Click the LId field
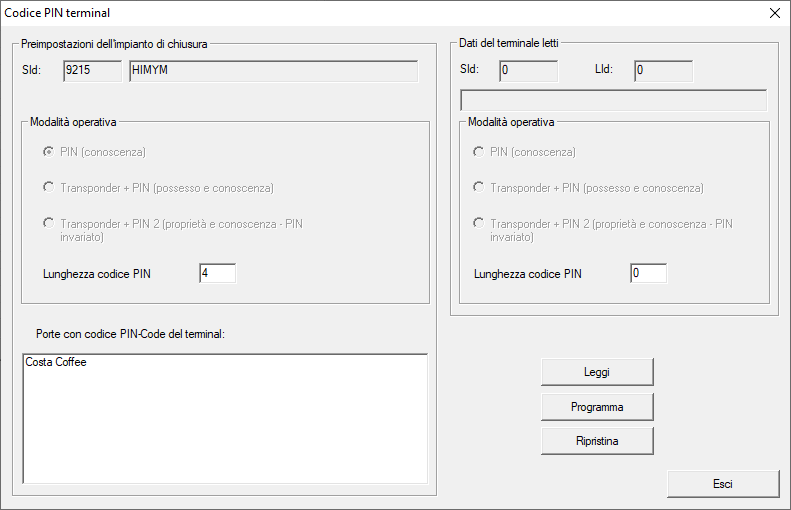The height and width of the screenshot is (510, 791). tap(662, 70)
